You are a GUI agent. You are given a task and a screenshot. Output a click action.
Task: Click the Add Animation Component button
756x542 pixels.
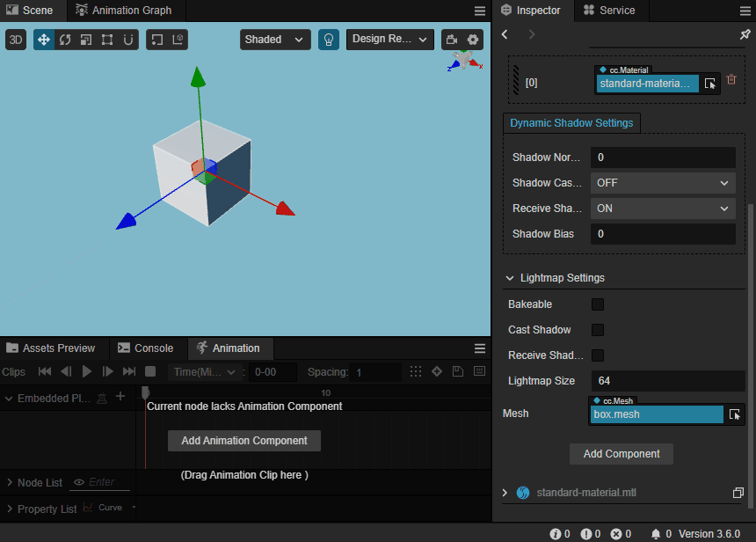click(x=244, y=441)
